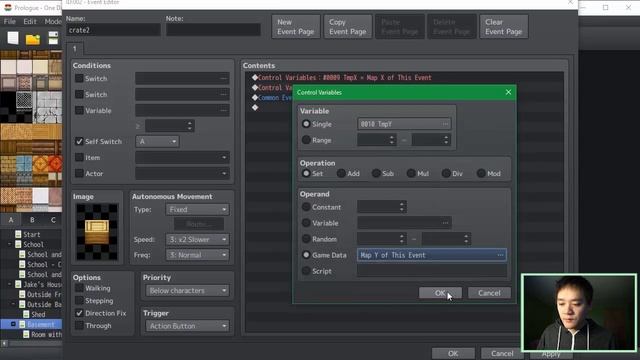This screenshot has width=640, height=360.
Task: Open the Actor condition dropdown
Action: click(182, 173)
